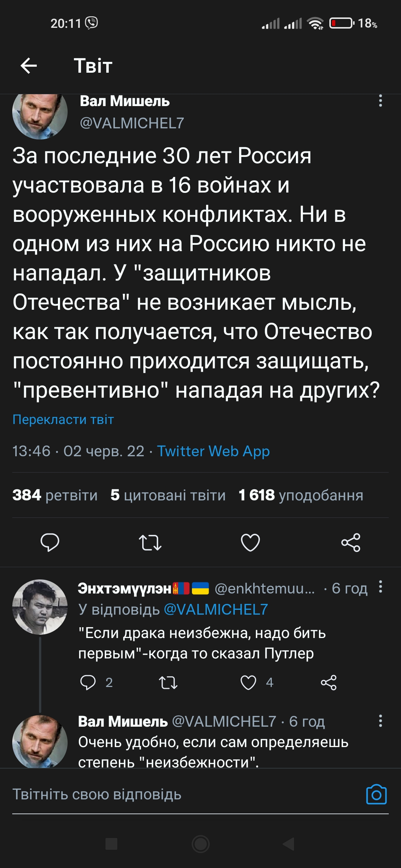
Task: Open more options on Энхтэмүүлэн's reply
Action: pos(380,587)
